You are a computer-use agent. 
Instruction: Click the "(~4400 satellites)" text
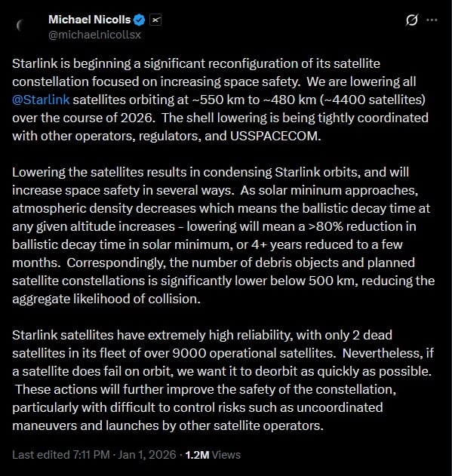[373, 100]
